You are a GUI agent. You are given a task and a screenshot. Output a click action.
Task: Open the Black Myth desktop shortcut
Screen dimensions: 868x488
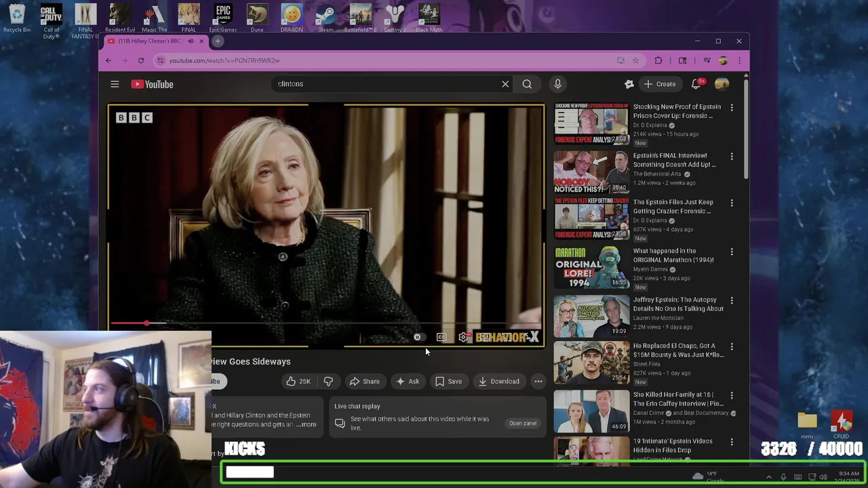coord(429,18)
